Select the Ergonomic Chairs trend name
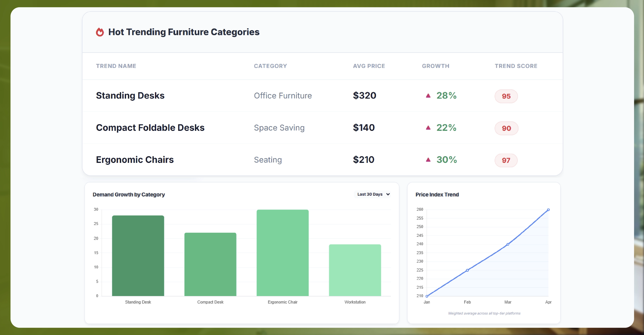The width and height of the screenshot is (644, 335). coord(135,160)
